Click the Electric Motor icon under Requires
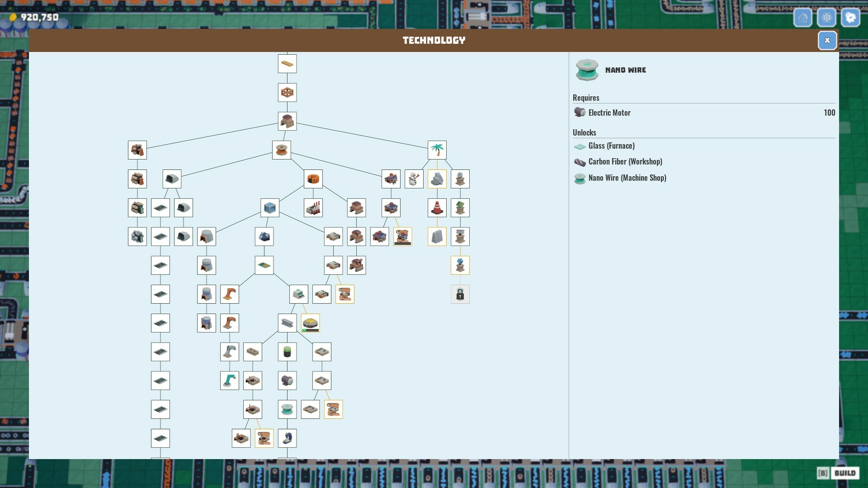Image resolution: width=868 pixels, height=488 pixels. (x=580, y=112)
